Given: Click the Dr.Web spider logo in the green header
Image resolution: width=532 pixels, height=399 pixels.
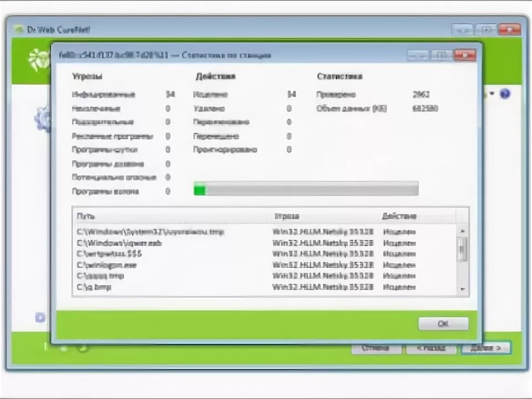Looking at the screenshot, I should [39, 60].
